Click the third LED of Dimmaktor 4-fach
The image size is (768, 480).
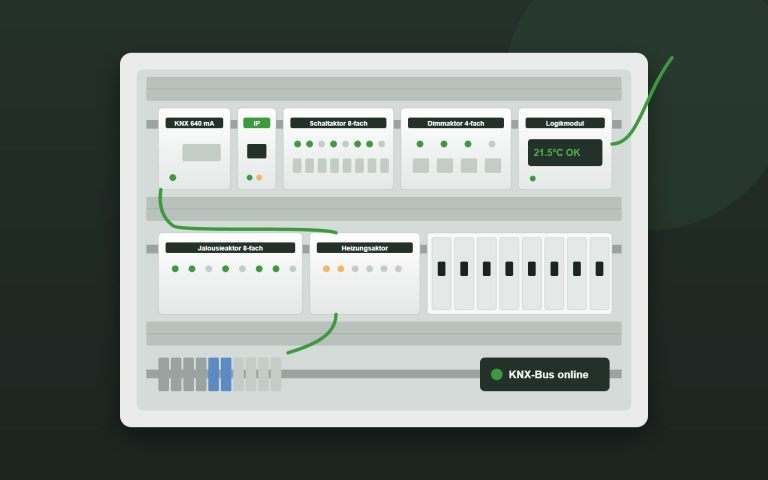tap(468, 144)
